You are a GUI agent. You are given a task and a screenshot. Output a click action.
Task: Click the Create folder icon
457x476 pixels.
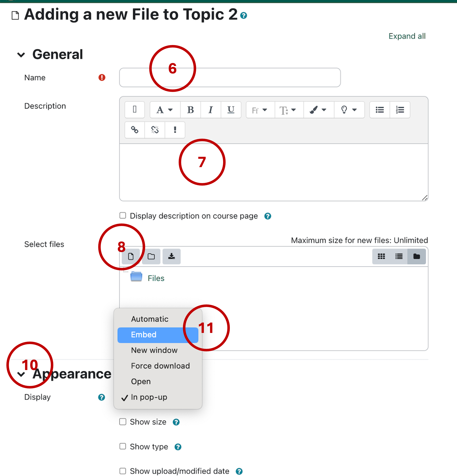151,256
